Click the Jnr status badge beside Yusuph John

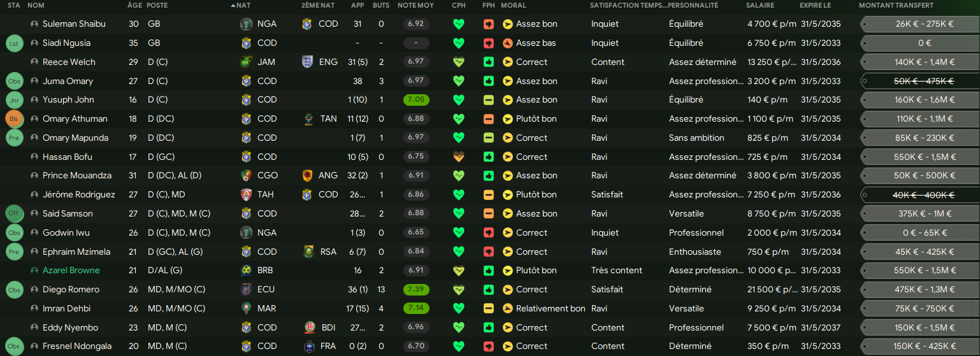click(14, 100)
